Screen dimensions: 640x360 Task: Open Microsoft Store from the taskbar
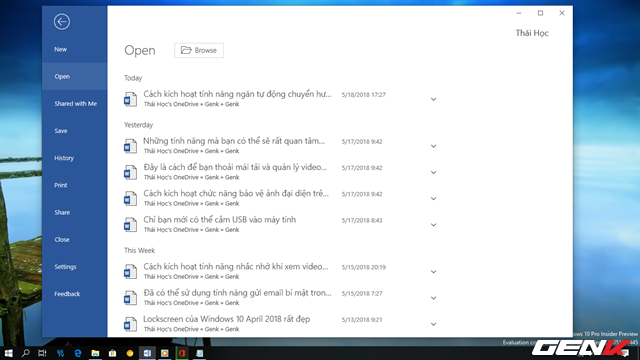112,353
